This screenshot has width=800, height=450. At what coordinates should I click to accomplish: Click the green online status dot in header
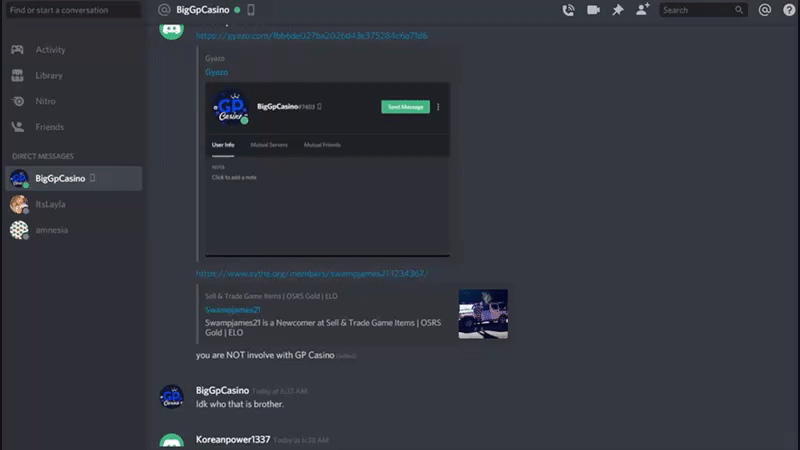[237, 10]
